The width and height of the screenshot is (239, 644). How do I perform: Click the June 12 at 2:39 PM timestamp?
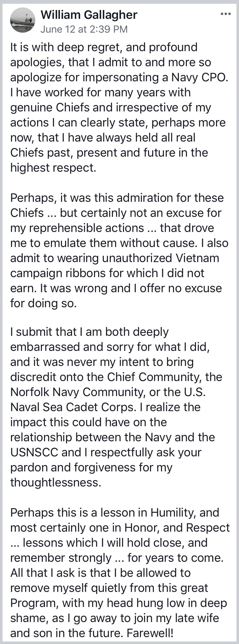pos(84,29)
